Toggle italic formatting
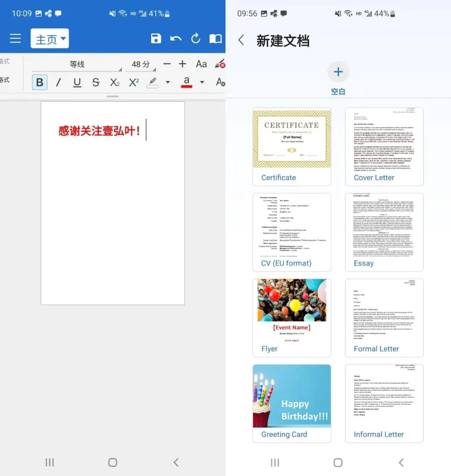Image resolution: width=451 pixels, height=476 pixels. point(58,82)
